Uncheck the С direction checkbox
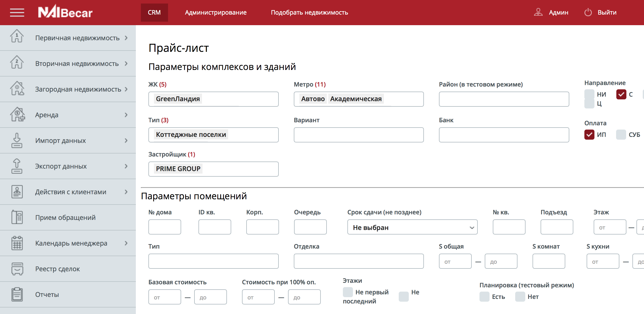Image resolution: width=644 pixels, height=314 pixels. click(622, 94)
